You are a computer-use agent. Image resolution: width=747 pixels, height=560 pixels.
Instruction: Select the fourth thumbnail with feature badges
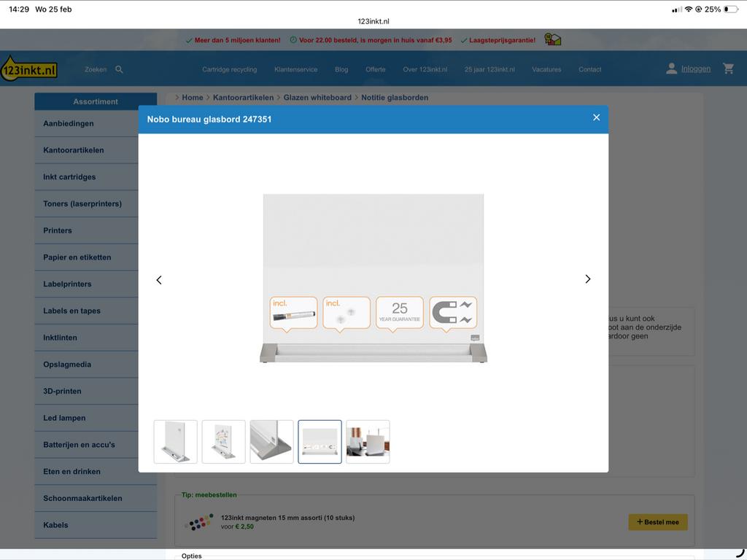(320, 442)
